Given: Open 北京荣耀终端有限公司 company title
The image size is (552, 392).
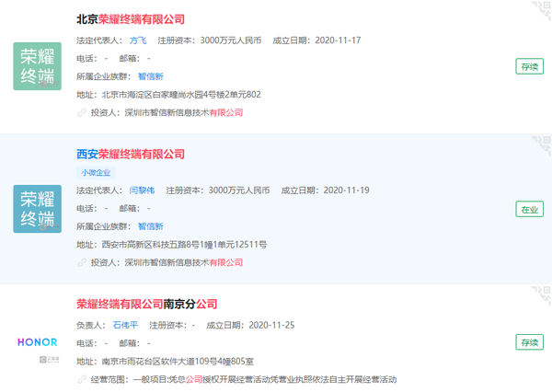Looking at the screenshot, I should point(131,19).
